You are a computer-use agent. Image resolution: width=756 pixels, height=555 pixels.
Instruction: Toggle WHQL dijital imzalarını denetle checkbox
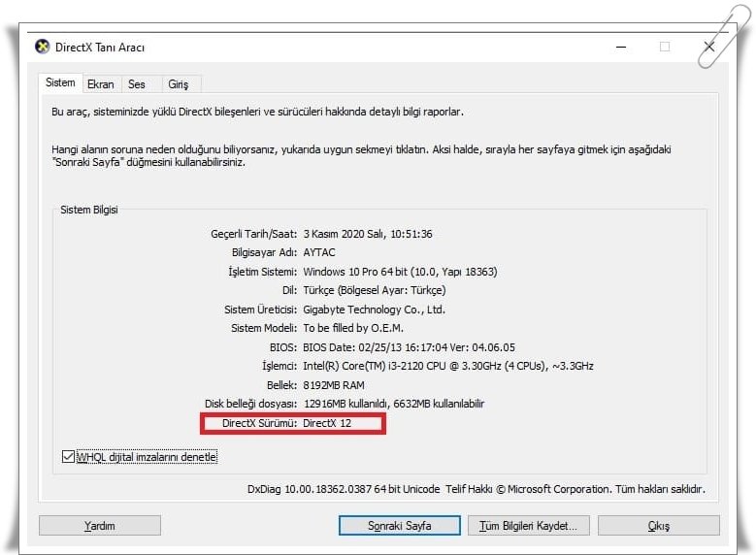coord(68,457)
